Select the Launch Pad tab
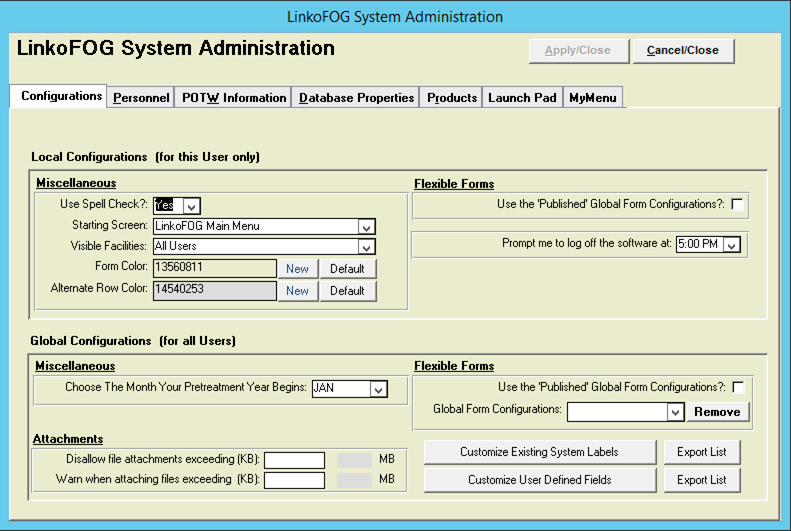Image resolution: width=791 pixels, height=531 pixels. (x=522, y=98)
